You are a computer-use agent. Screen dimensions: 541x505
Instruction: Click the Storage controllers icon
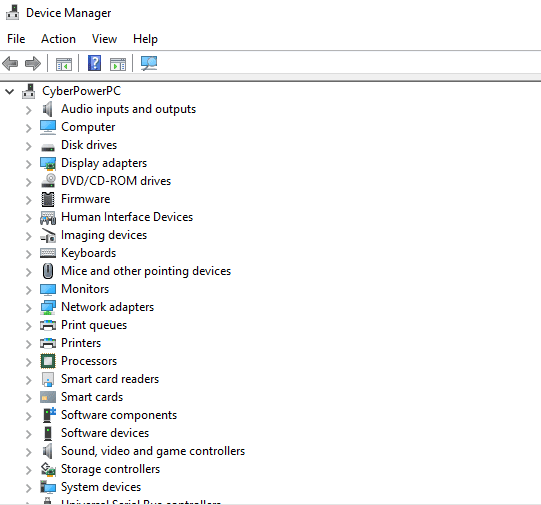48,469
